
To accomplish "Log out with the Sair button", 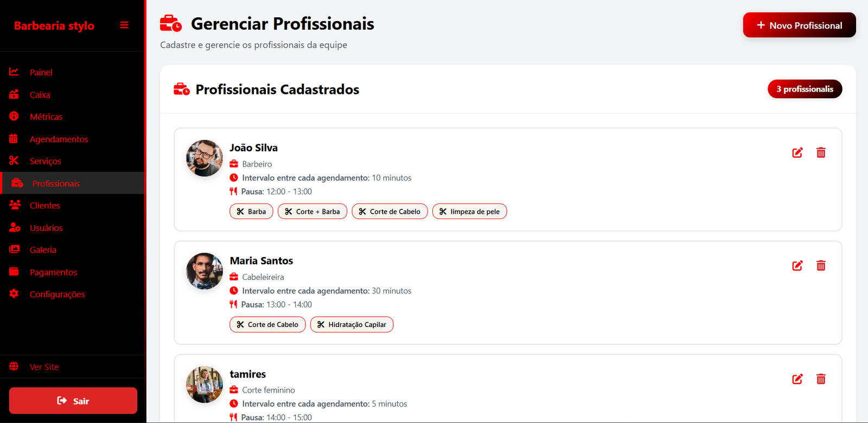I will click(x=73, y=401).
